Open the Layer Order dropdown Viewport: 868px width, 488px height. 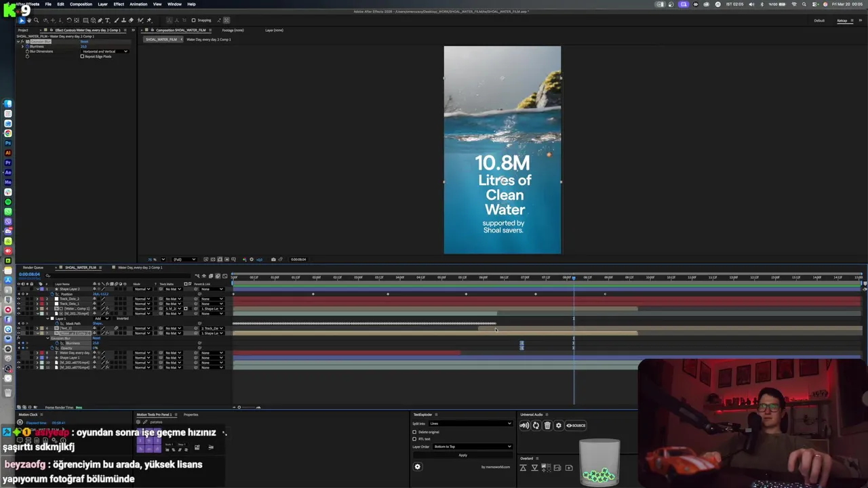pyautogui.click(x=473, y=447)
